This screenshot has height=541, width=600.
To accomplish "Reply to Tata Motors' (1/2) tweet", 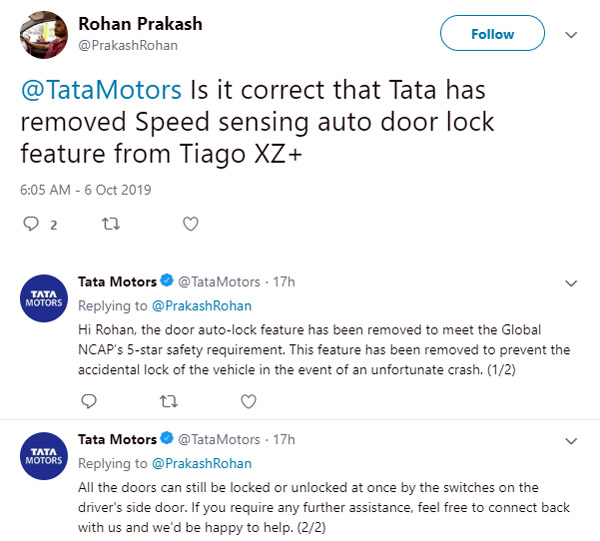I will coord(87,401).
